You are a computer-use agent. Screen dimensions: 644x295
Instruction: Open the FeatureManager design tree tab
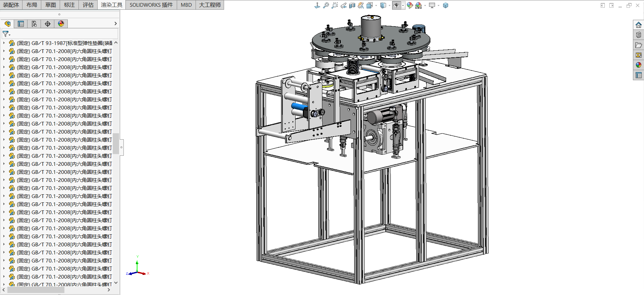(x=7, y=24)
